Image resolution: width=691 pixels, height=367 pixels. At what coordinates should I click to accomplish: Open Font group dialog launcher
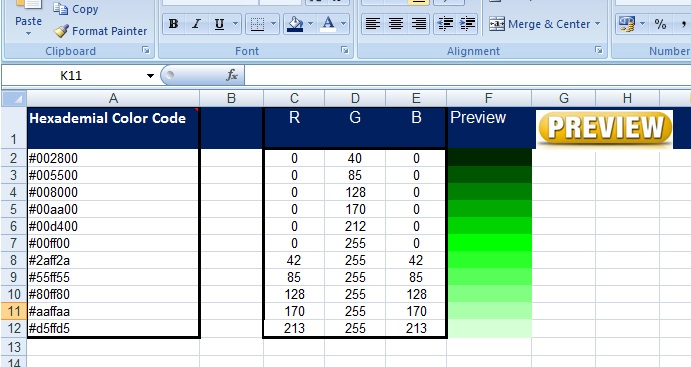[x=345, y=50]
